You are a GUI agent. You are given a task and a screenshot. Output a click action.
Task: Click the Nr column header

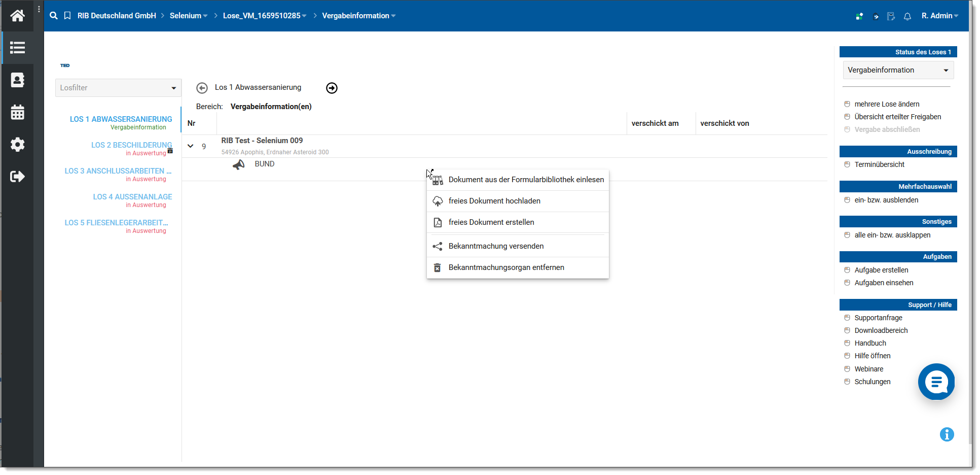tap(191, 123)
